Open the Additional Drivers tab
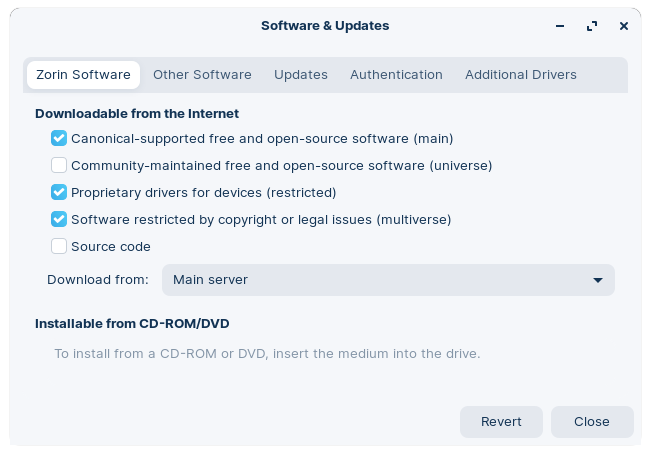 click(x=521, y=75)
